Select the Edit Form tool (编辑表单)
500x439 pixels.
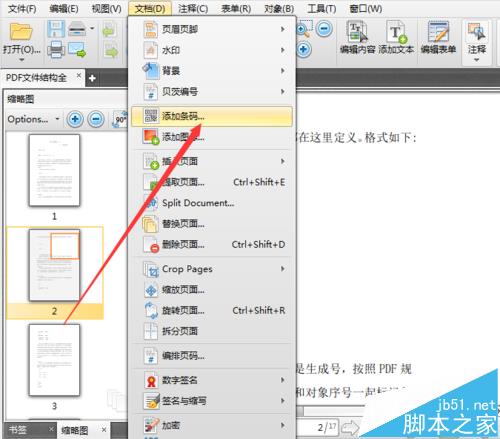tap(438, 37)
